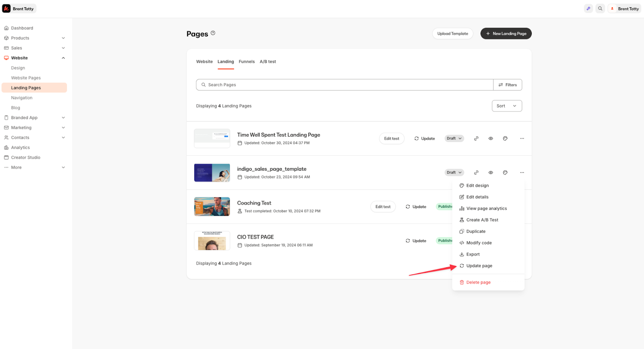Open Draft status dropdown for indigo_sales_page_template
Viewport: 644px width, 349px height.
[454, 173]
